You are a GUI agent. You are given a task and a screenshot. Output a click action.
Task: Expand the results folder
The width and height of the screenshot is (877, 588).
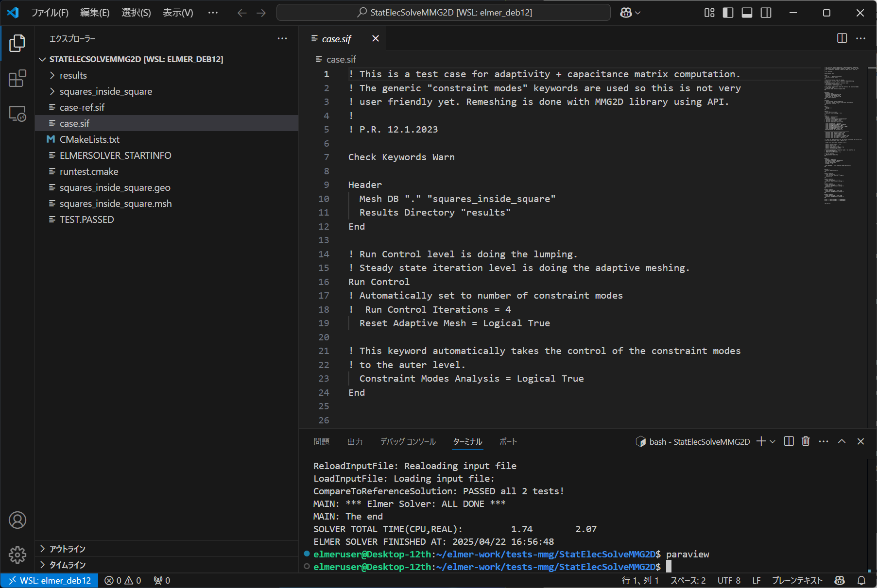pos(73,75)
